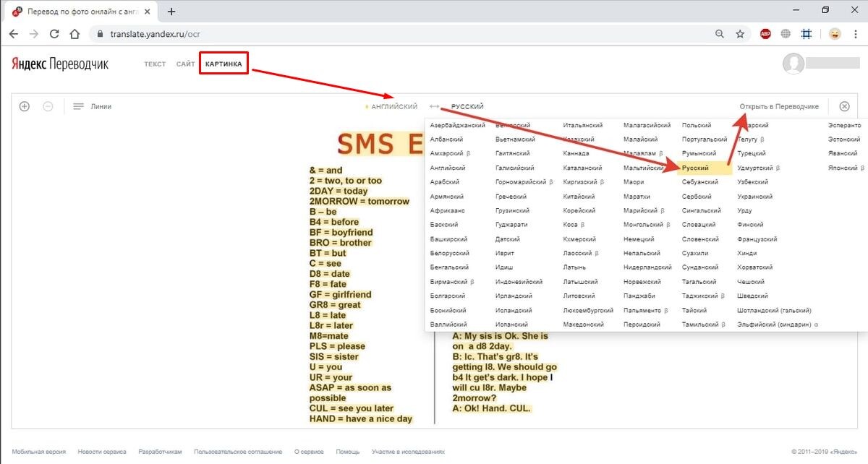Go forward in Chrome
Image resolution: width=868 pixels, height=464 pixels.
pyautogui.click(x=34, y=34)
